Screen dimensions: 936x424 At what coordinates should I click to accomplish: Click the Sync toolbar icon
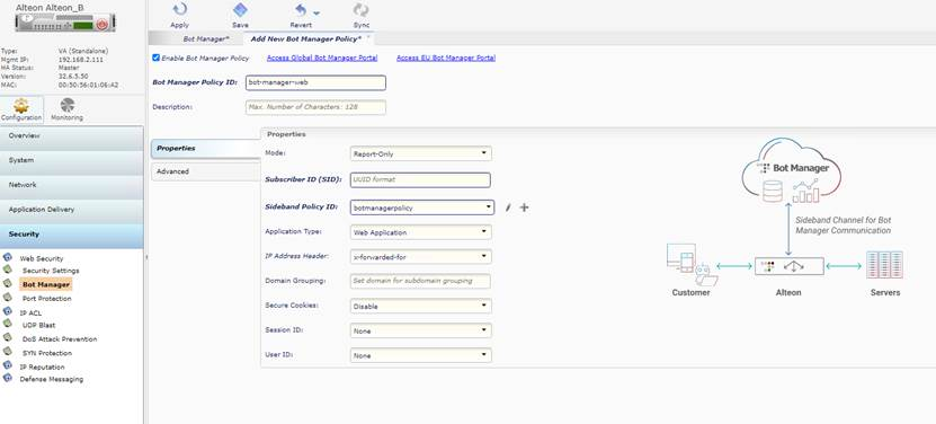(x=361, y=10)
